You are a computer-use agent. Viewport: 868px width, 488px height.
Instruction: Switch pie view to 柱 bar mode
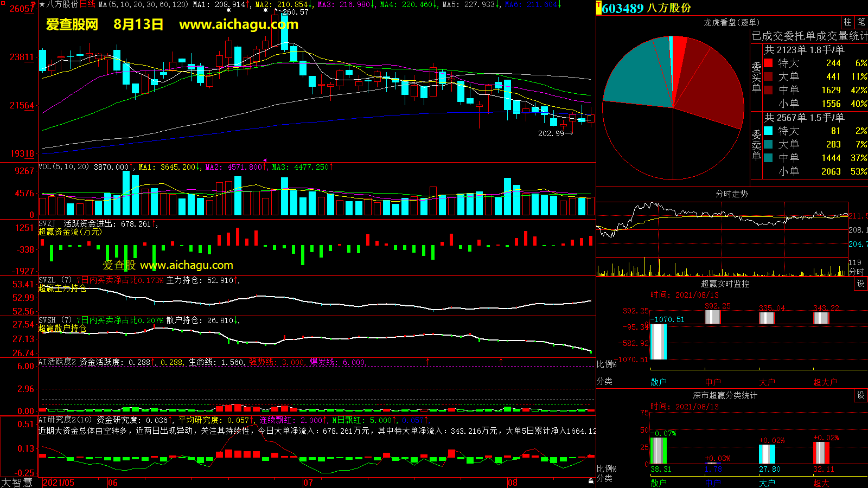847,22
